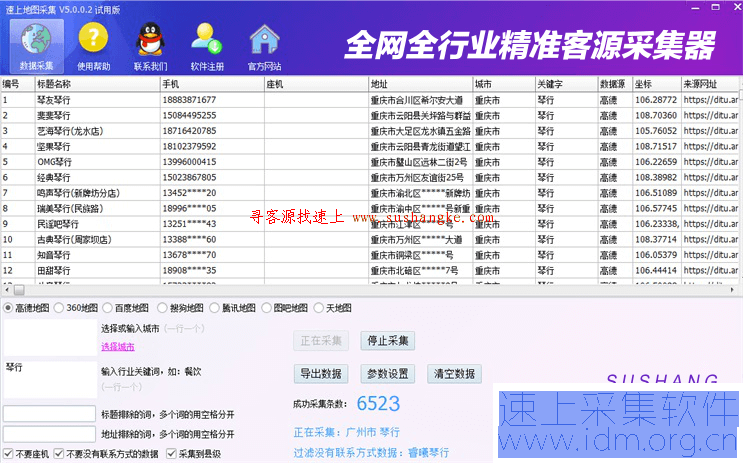
Task: Sort by the 编号 column header
Action: click(x=18, y=84)
